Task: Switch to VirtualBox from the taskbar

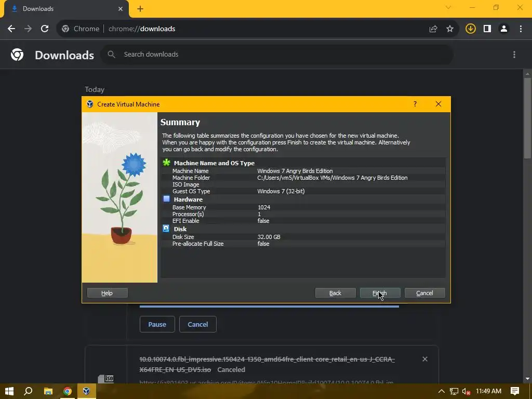Action: 86,391
